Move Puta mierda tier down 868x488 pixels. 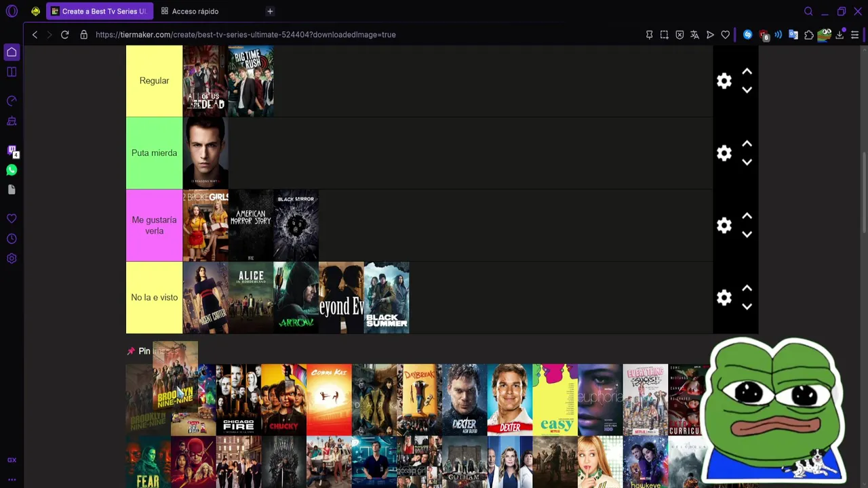(x=747, y=162)
